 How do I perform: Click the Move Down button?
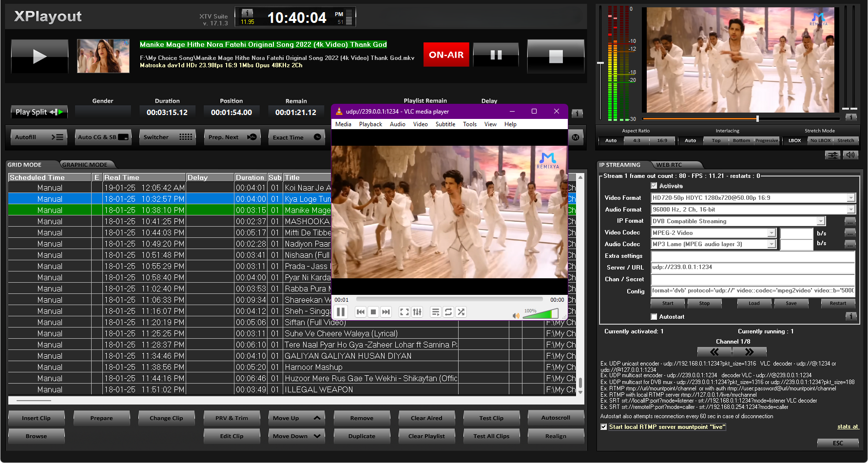click(296, 436)
